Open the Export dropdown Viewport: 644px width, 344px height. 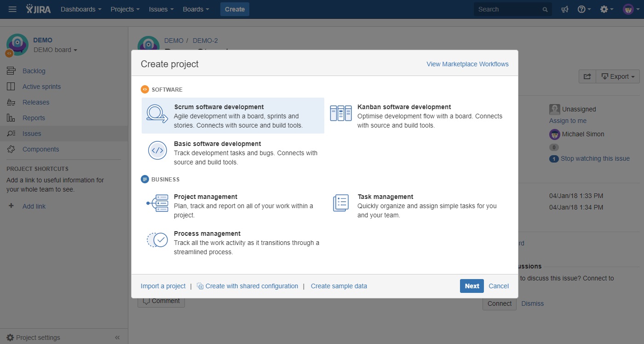[617, 76]
